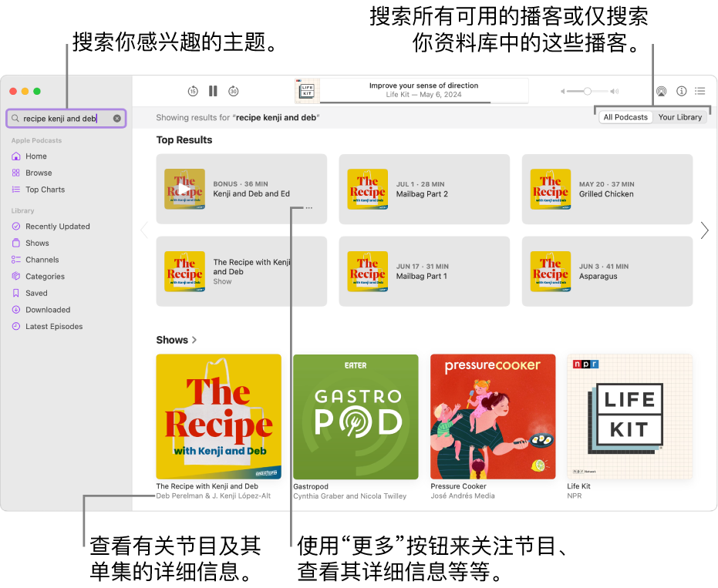Image resolution: width=718 pixels, height=588 pixels.
Task: Click the Life Kit show title text
Action: 578,486
